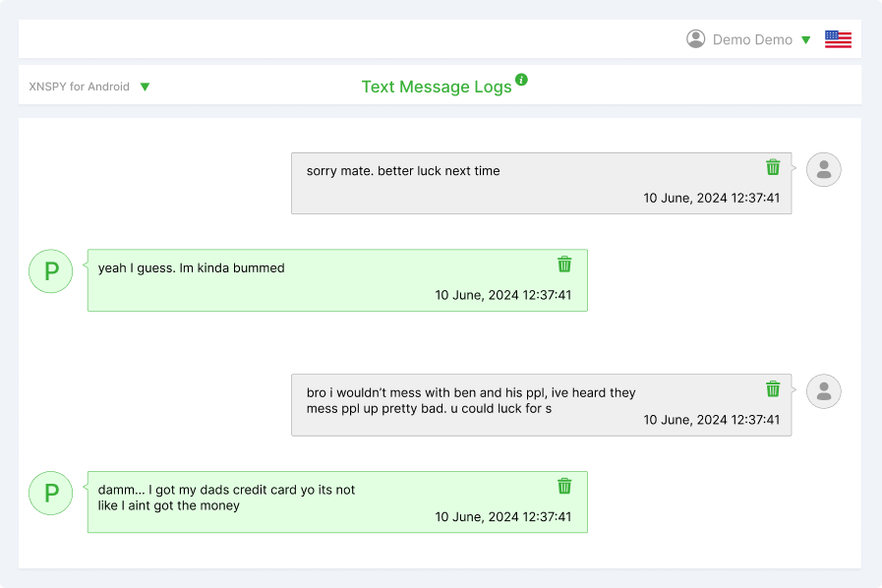Delete the 'yeah I guess. Im kinda bummed' message
The width and height of the screenshot is (882, 588).
(564, 264)
